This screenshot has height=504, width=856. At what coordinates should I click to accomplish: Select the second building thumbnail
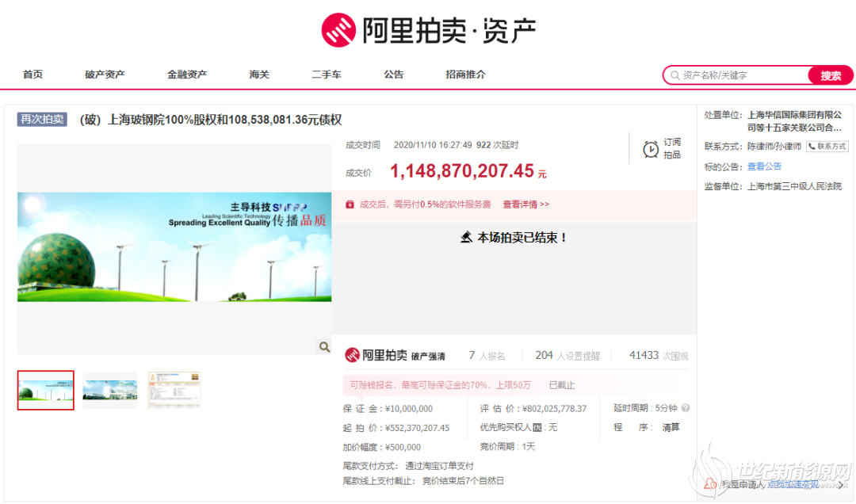coord(110,390)
